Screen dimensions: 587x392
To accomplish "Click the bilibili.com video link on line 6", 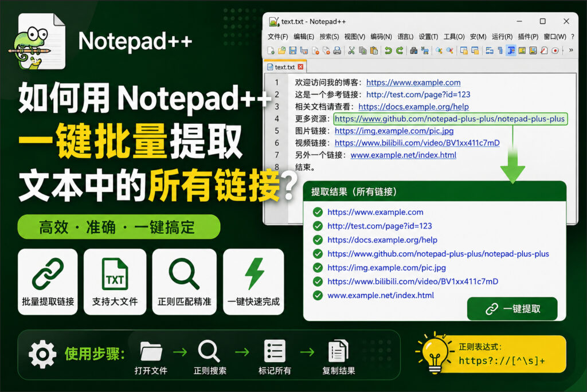I will tap(417, 143).
